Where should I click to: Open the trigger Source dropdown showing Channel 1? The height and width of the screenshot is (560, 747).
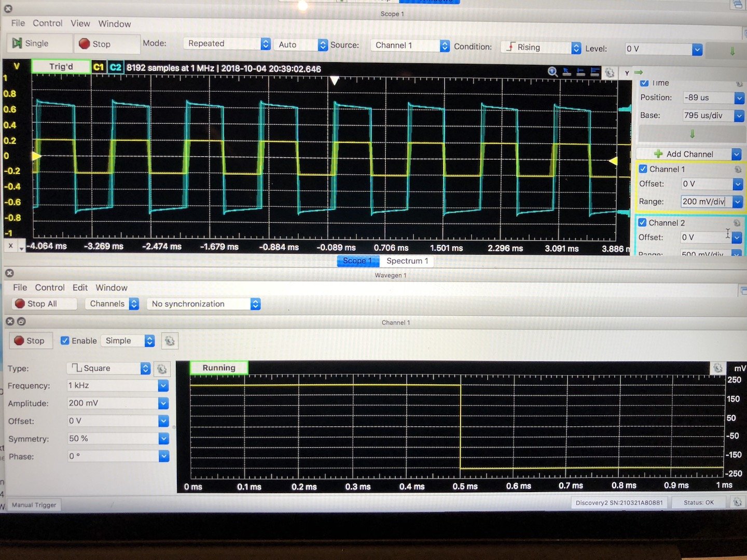(410, 46)
